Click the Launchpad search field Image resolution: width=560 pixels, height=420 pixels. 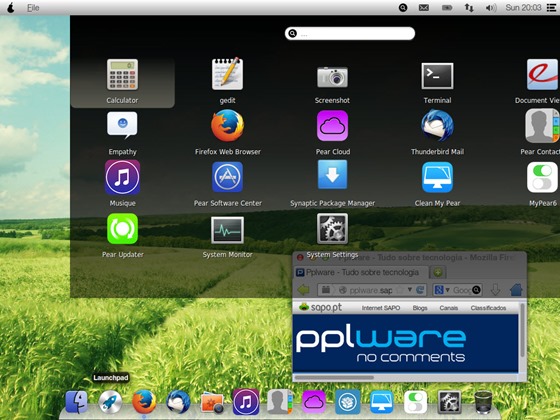[350, 34]
